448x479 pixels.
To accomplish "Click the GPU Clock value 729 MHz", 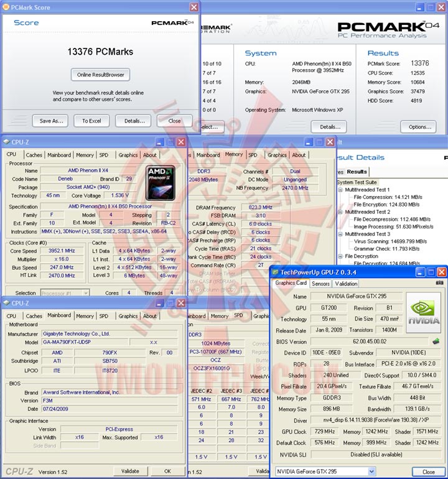I will click(x=325, y=431).
